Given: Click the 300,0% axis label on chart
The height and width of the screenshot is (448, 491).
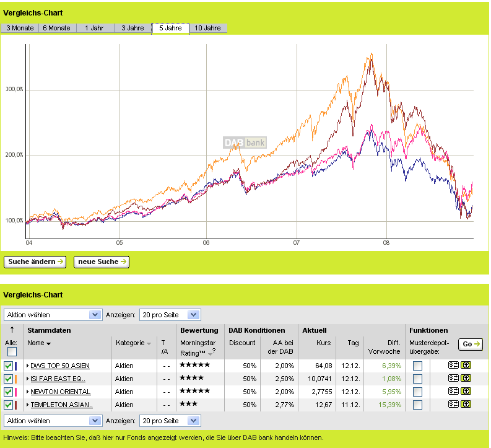Looking at the screenshot, I should click(x=14, y=89).
